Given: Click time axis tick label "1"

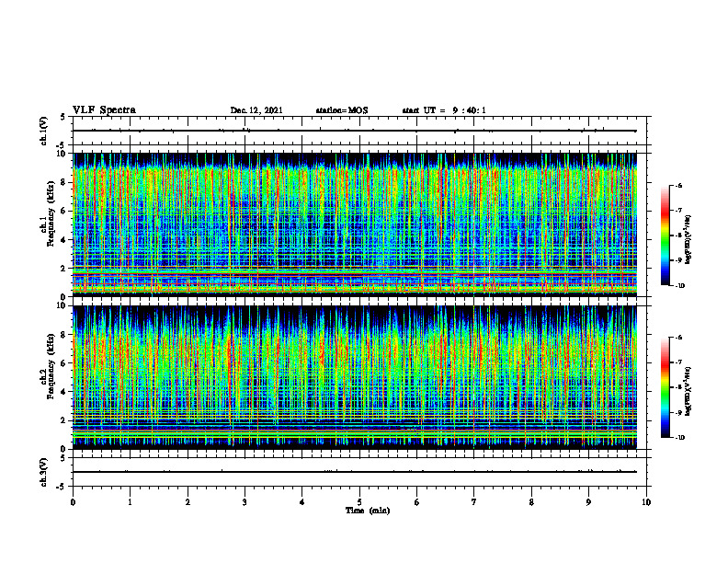Looking at the screenshot, I should (130, 502).
